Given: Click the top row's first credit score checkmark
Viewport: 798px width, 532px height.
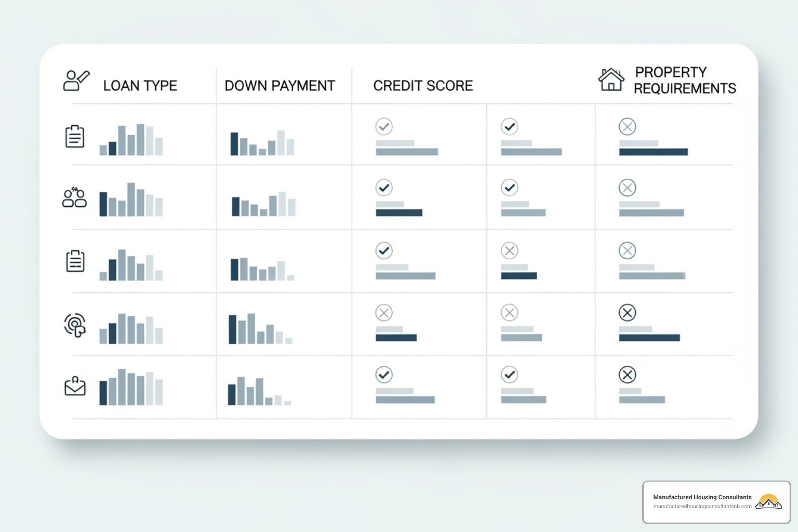Looking at the screenshot, I should (384, 126).
